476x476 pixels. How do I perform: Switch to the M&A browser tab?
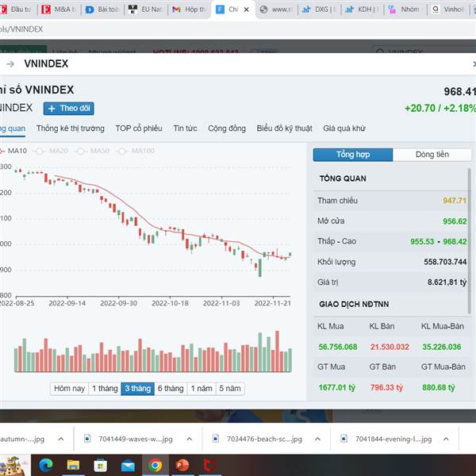(x=59, y=10)
